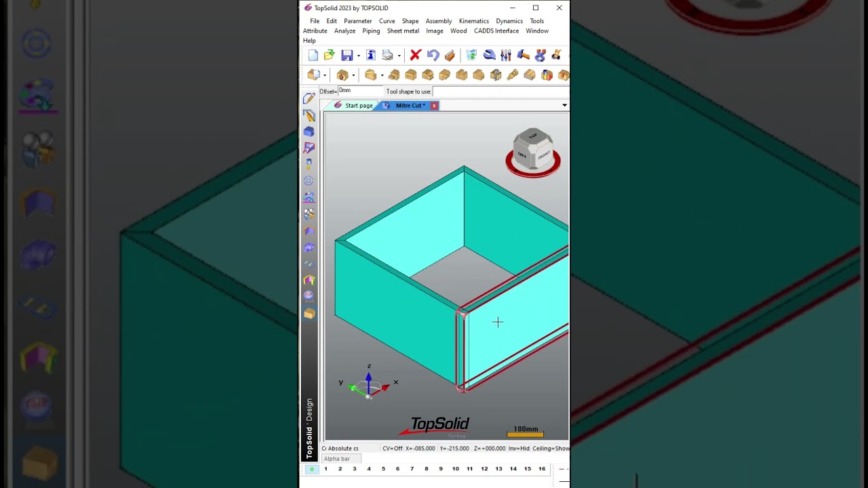Click the Absolute cs status entry

tap(343, 449)
